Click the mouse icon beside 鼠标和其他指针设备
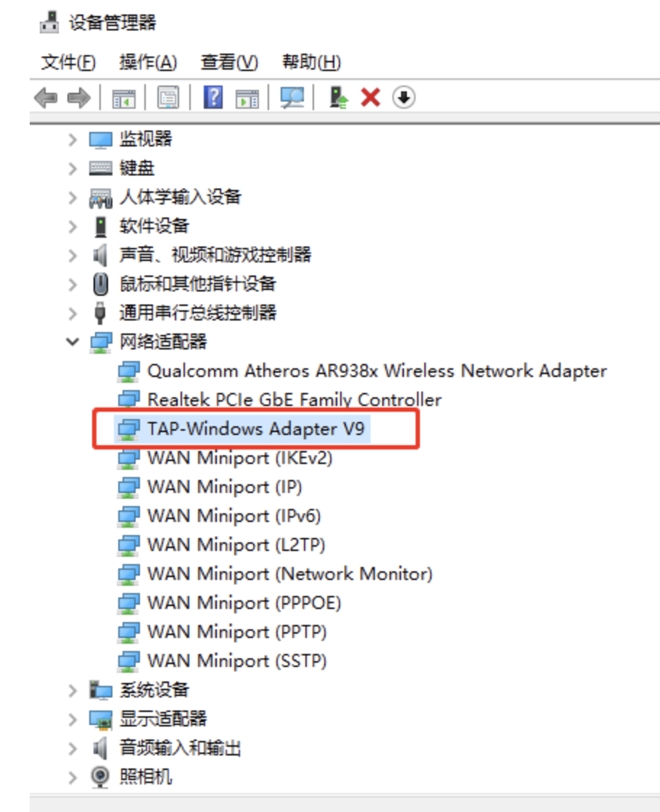Image resolution: width=660 pixels, height=812 pixels. [x=101, y=284]
